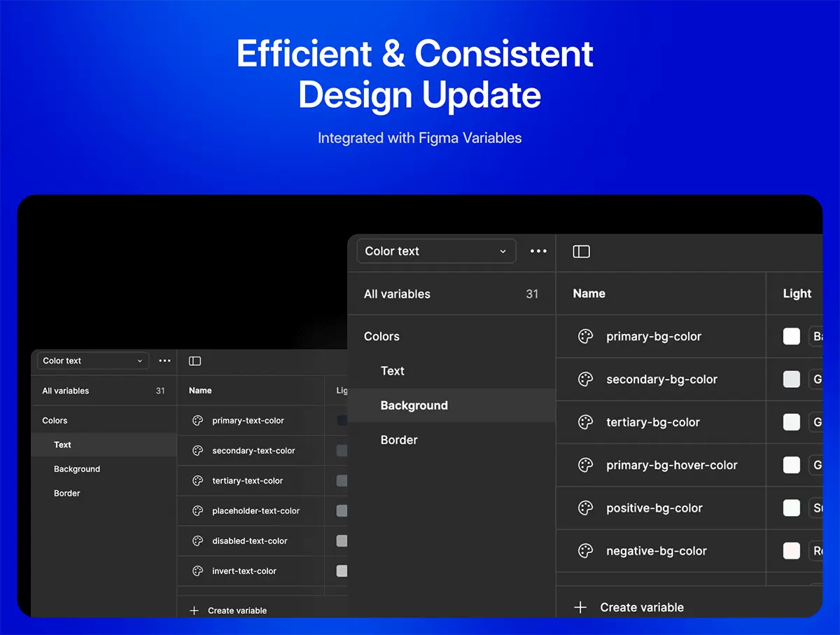This screenshot has height=635, width=840.
Task: Select the Background group in large sidebar
Action: coord(414,405)
